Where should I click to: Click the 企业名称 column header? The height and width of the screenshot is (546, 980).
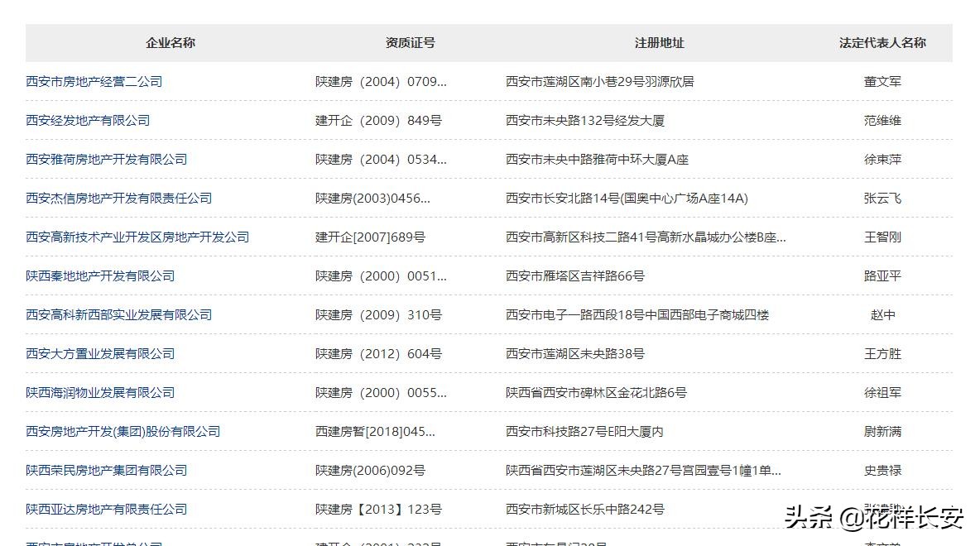point(168,42)
